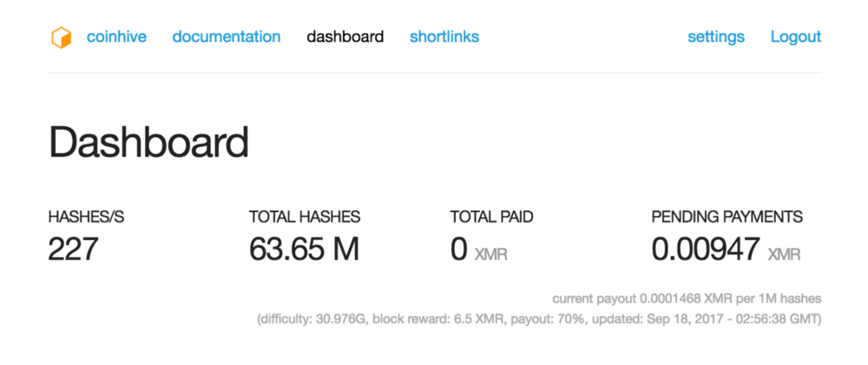The height and width of the screenshot is (365, 868).
Task: Select the 63.65 M total hashes value
Action: click(x=304, y=250)
